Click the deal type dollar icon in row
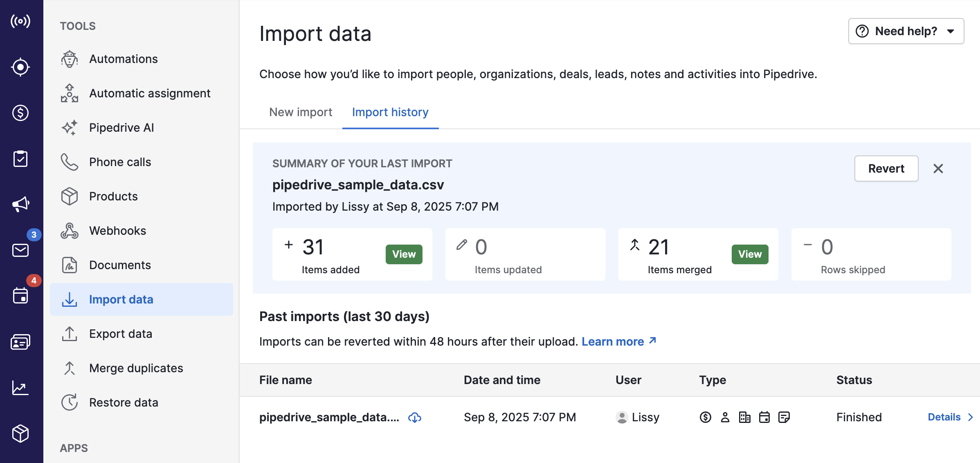The image size is (980, 463). (706, 417)
